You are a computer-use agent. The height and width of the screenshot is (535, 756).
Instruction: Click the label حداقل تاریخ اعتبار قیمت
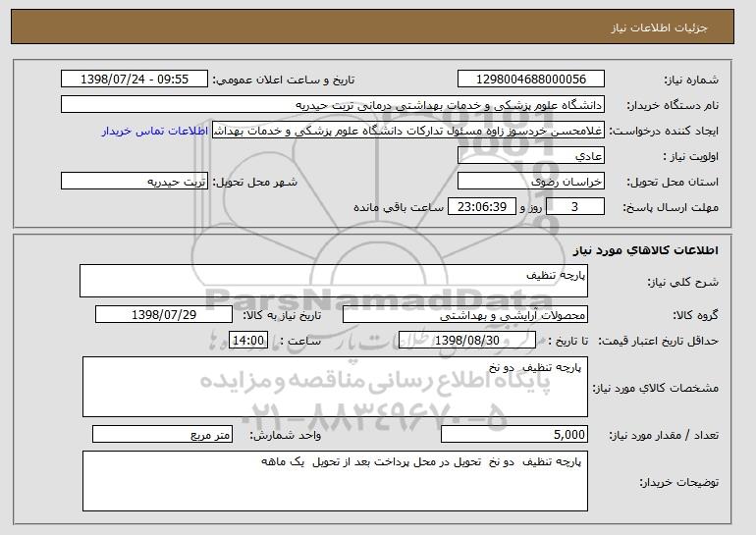point(659,342)
